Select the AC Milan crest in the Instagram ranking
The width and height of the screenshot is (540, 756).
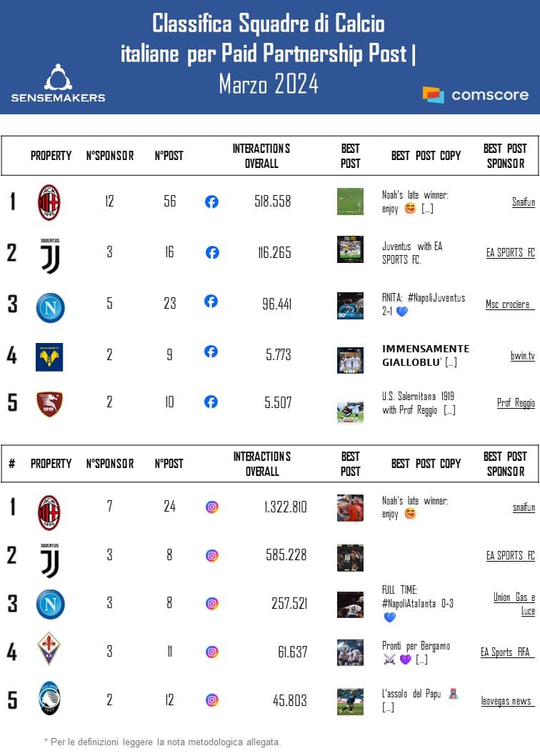[x=49, y=512]
